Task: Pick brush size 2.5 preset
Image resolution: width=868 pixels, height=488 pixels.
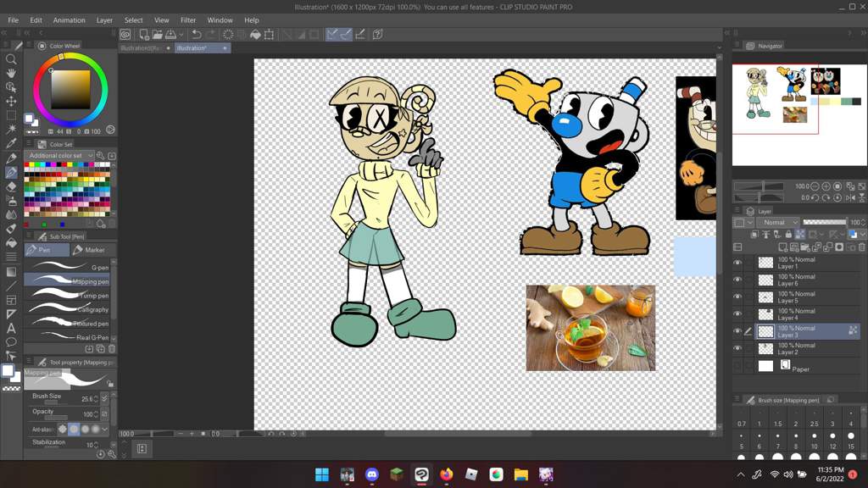Action: coord(814,419)
